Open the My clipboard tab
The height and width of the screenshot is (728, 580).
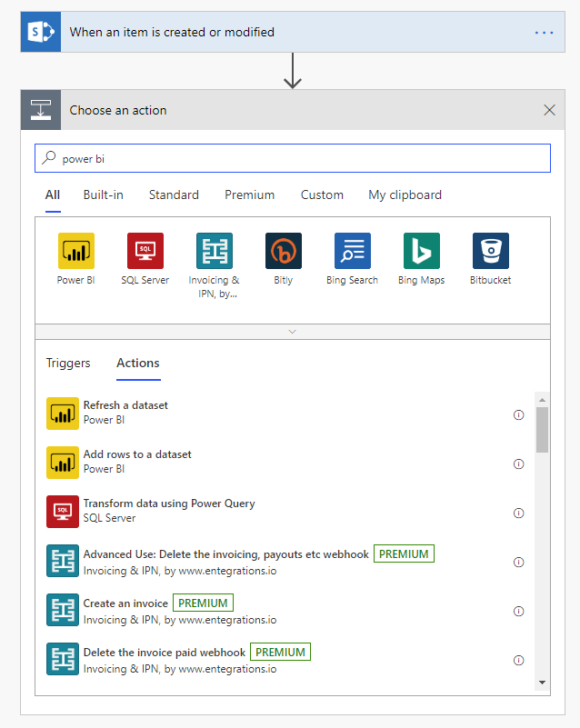pyautogui.click(x=405, y=194)
